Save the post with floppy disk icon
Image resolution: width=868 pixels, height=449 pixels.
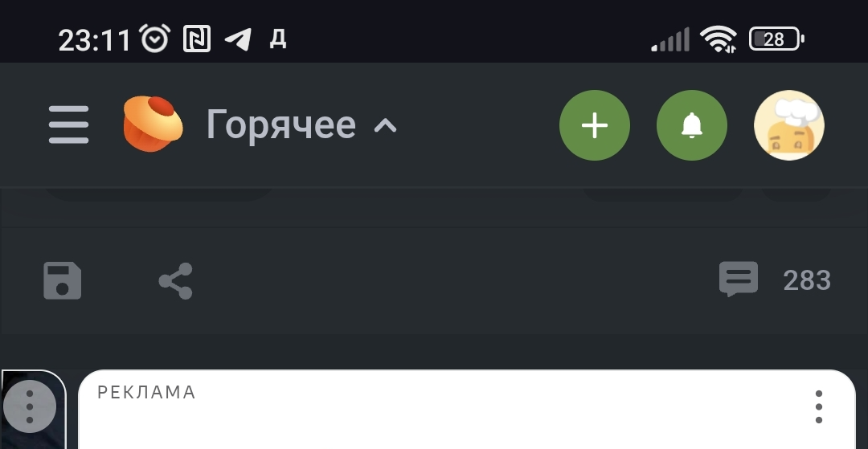click(x=63, y=280)
